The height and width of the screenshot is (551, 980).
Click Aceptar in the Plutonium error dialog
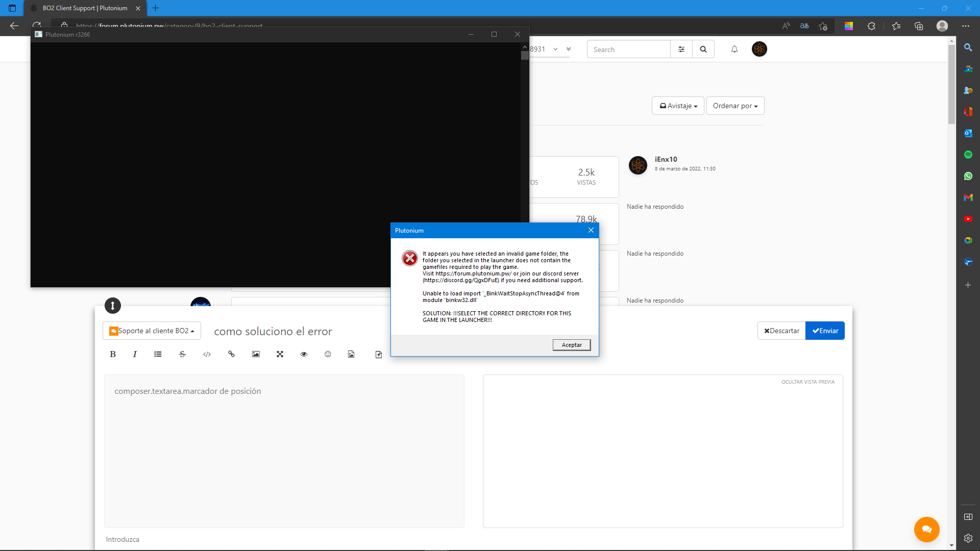572,345
